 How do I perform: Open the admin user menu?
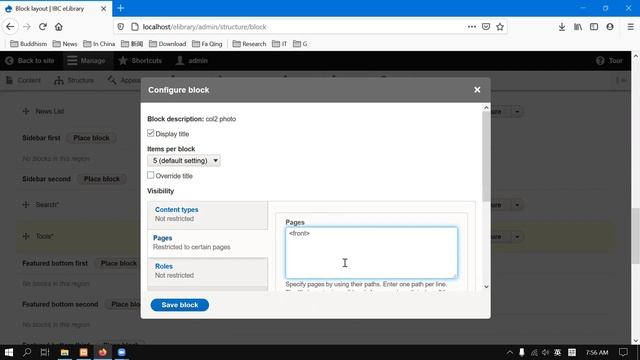click(192, 61)
